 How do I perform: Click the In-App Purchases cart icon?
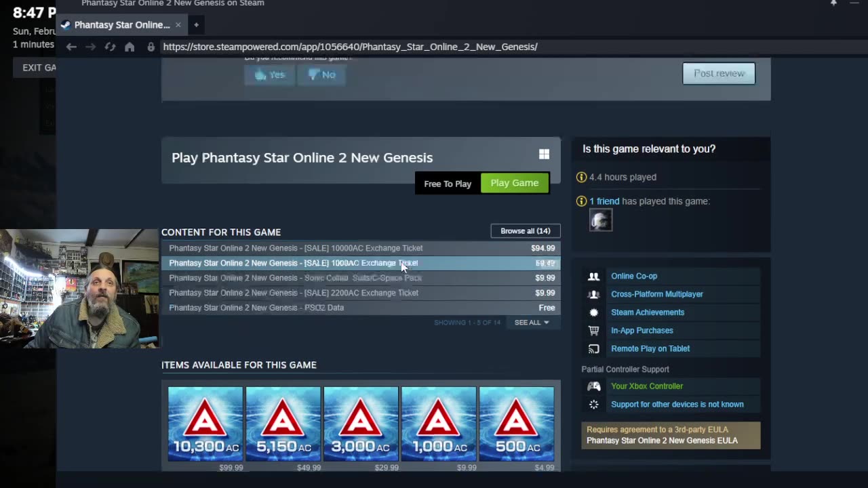tap(593, 331)
